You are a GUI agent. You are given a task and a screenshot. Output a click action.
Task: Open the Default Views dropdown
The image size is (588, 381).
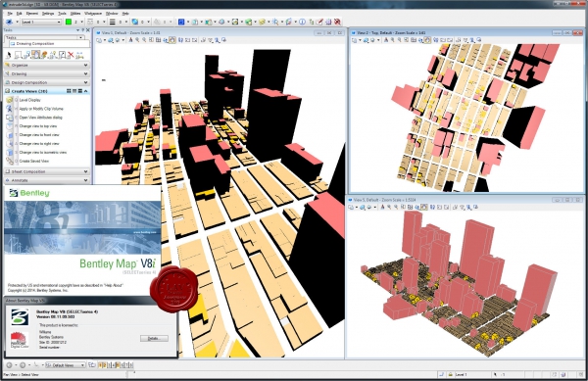pyautogui.click(x=66, y=365)
